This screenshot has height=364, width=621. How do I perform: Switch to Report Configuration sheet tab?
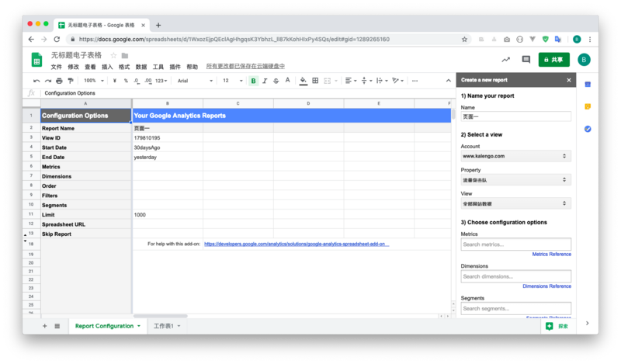pyautogui.click(x=107, y=326)
